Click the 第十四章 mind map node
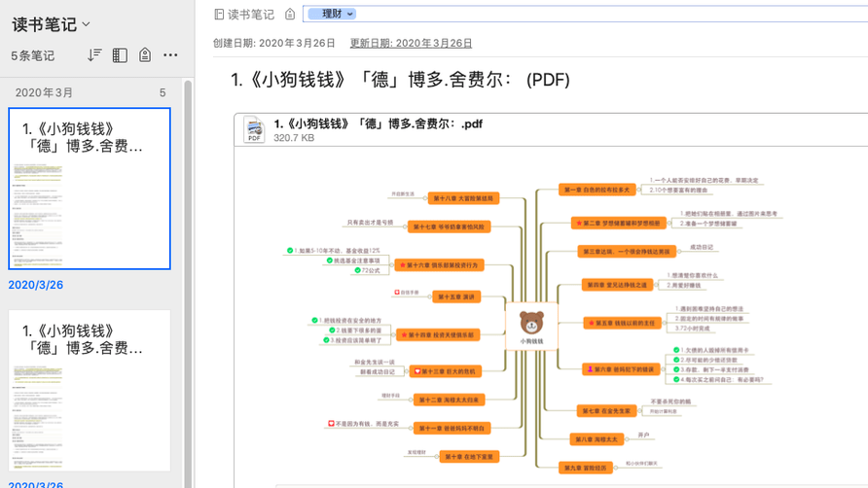Screen dimensions: 868x488 [438, 334]
